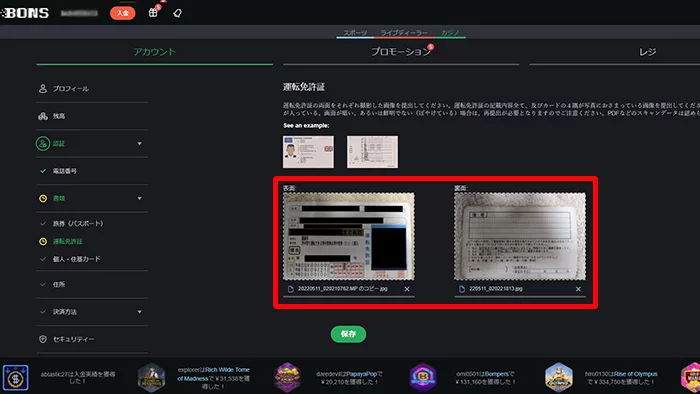Screen dimensions: 700x394
Task: Click the See an example label
Action: 306,126
